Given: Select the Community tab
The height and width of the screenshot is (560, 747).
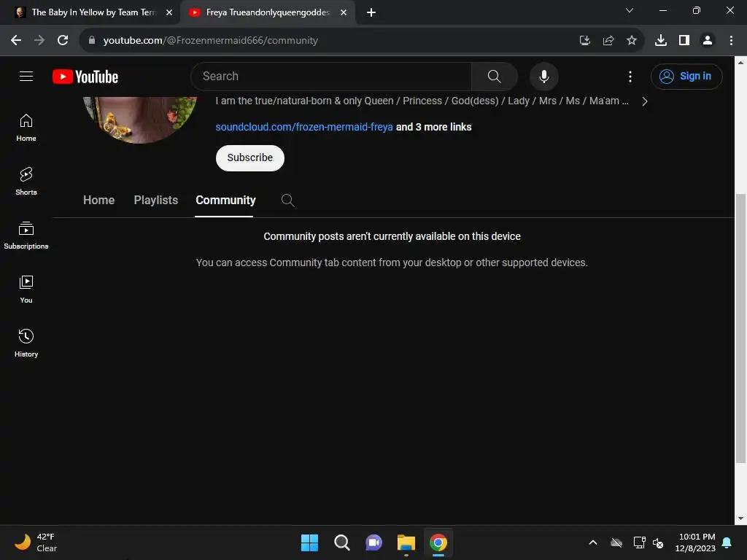Looking at the screenshot, I should 225,200.
